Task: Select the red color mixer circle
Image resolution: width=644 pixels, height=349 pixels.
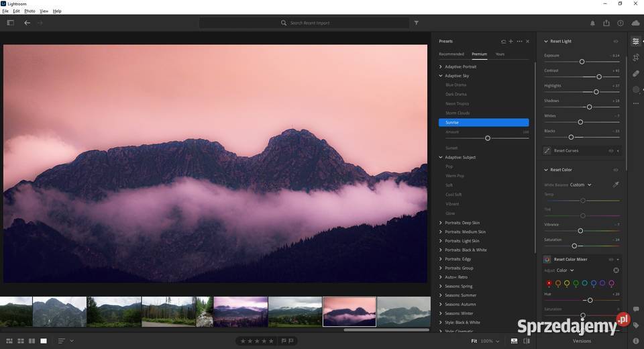Action: (x=549, y=283)
